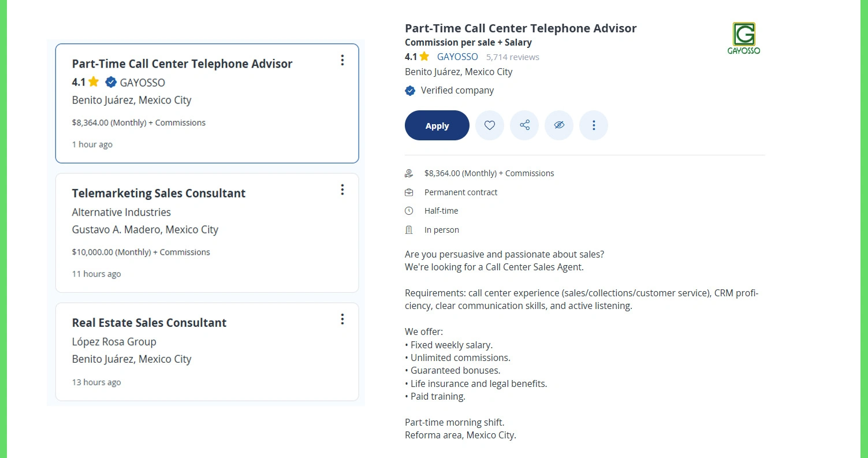Open options menu on Telemarketing Sales Consultant card

(342, 189)
